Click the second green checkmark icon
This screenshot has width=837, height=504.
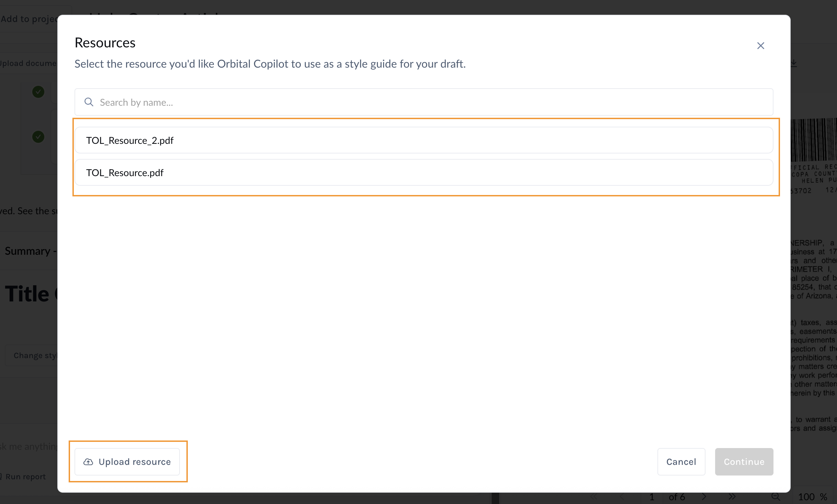(38, 137)
